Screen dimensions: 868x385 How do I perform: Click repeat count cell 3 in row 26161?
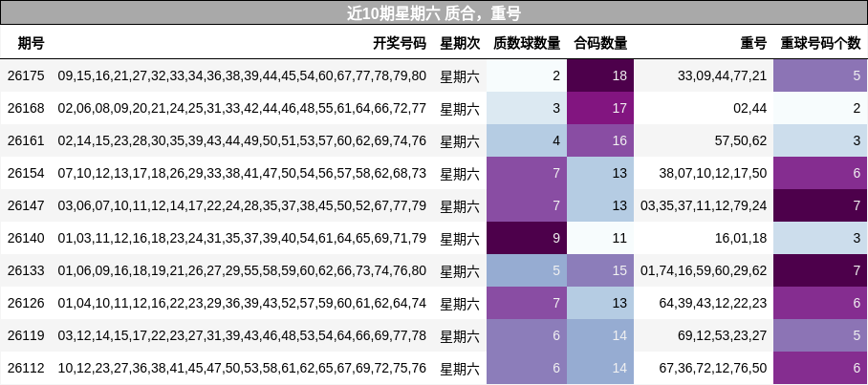tap(821, 140)
